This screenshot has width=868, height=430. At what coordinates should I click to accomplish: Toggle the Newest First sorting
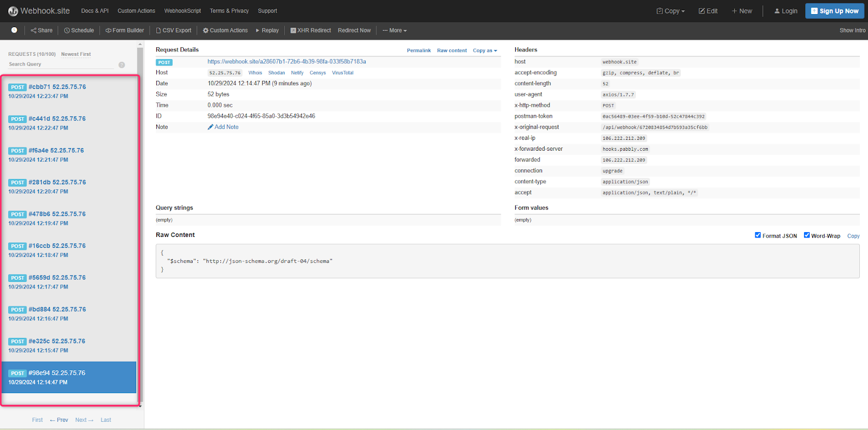tap(76, 54)
